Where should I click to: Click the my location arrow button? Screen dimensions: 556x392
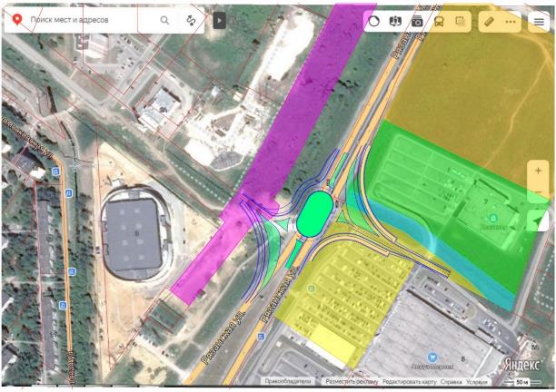pyautogui.click(x=538, y=220)
